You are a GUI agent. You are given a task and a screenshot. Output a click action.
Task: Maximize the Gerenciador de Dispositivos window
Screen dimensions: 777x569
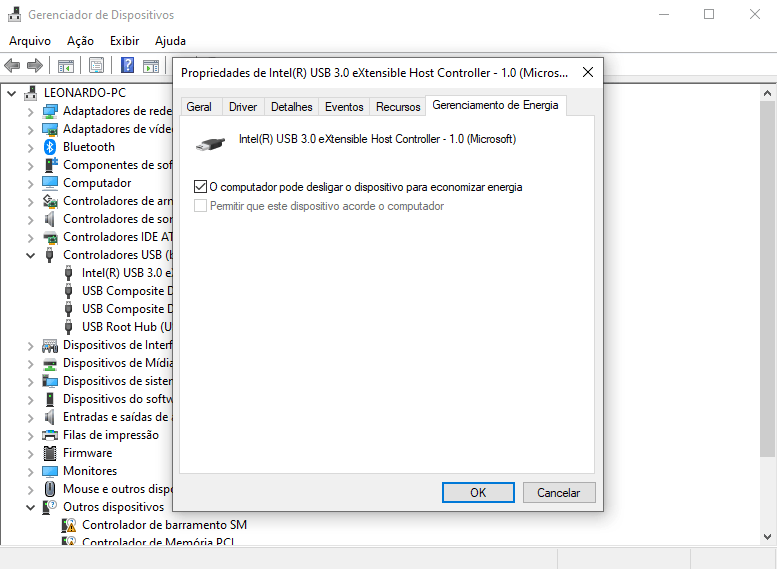pos(709,14)
